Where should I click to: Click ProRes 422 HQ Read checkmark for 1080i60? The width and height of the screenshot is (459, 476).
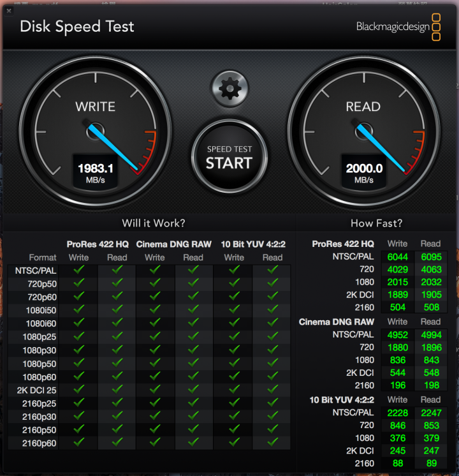[x=117, y=323]
